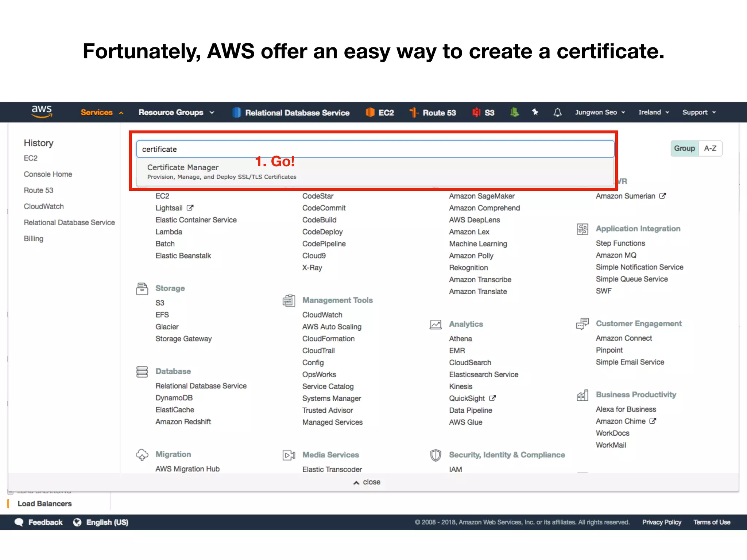Screen dimensions: 747x560
Task: Open Load Balancers in sidebar
Action: [x=44, y=503]
